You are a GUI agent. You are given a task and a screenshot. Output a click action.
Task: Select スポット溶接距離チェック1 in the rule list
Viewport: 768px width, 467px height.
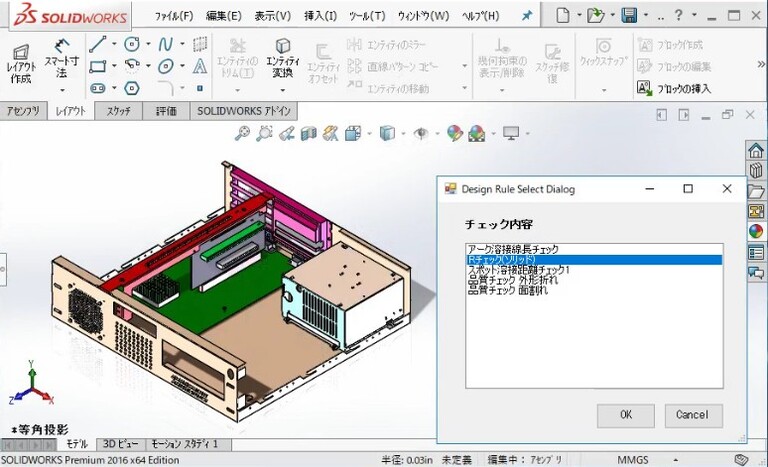[x=518, y=270]
